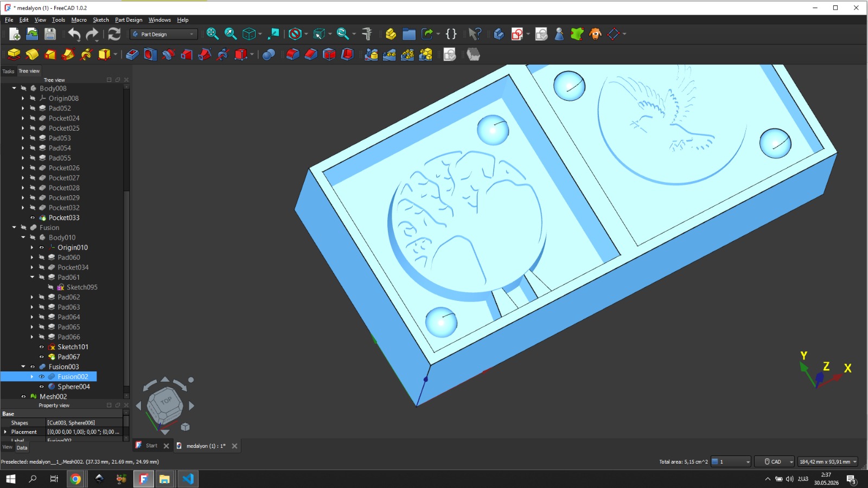
Task: Switch to the View property tab
Action: click(x=8, y=447)
